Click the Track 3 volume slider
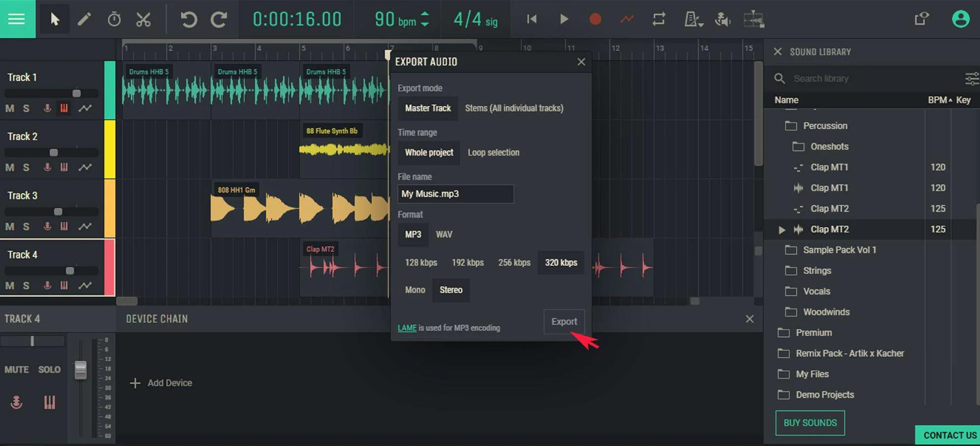The image size is (980, 446). point(51,211)
